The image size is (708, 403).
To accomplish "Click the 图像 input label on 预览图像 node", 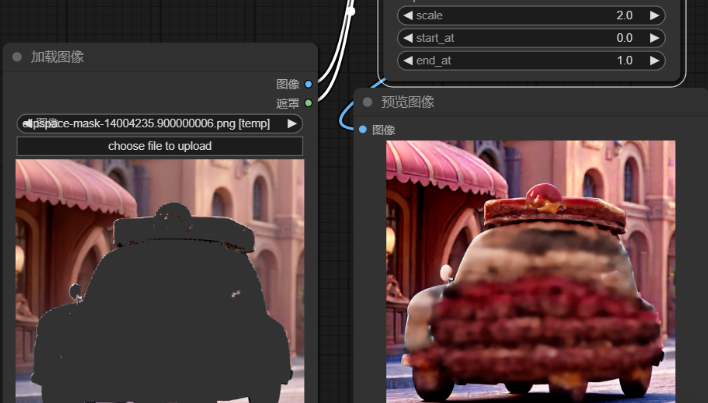I will tap(383, 130).
